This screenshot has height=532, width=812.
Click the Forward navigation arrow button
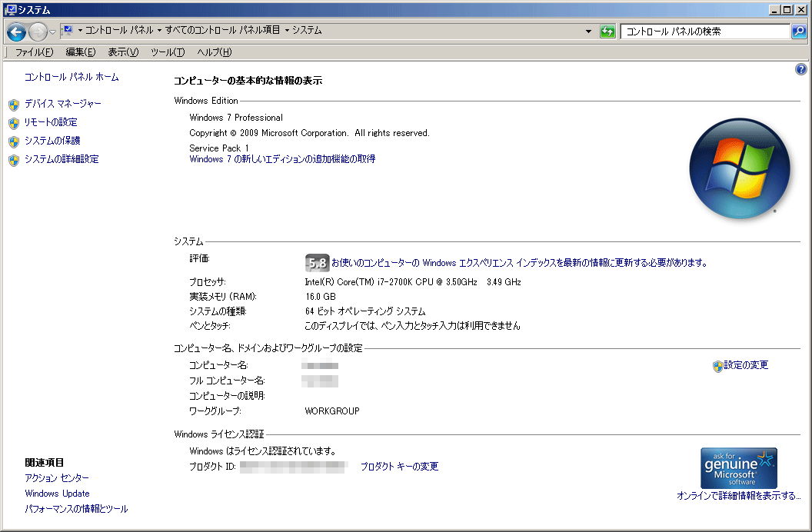[x=38, y=32]
